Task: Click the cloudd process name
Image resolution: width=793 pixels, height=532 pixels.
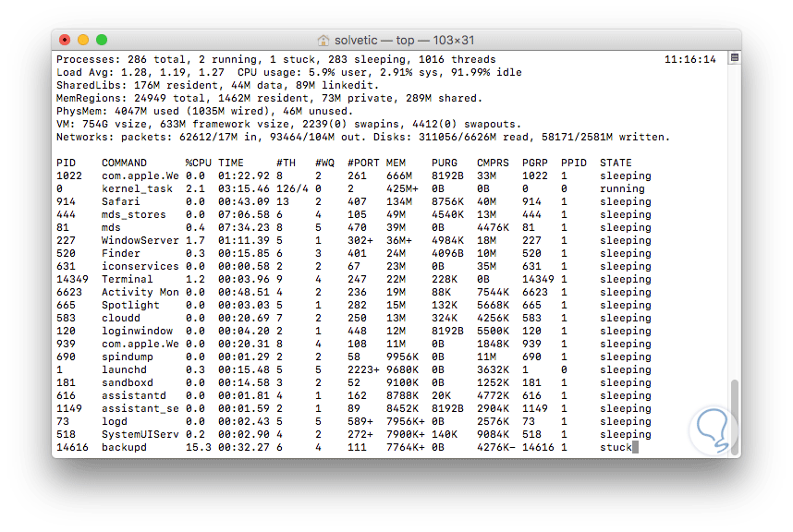Action: pos(120,318)
